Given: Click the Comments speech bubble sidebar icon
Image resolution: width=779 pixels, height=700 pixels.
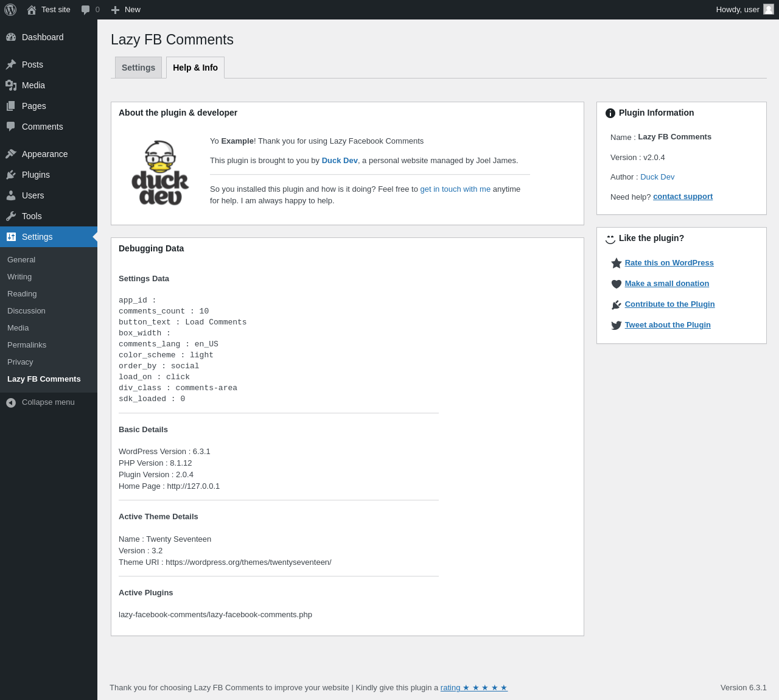Looking at the screenshot, I should (x=11, y=127).
